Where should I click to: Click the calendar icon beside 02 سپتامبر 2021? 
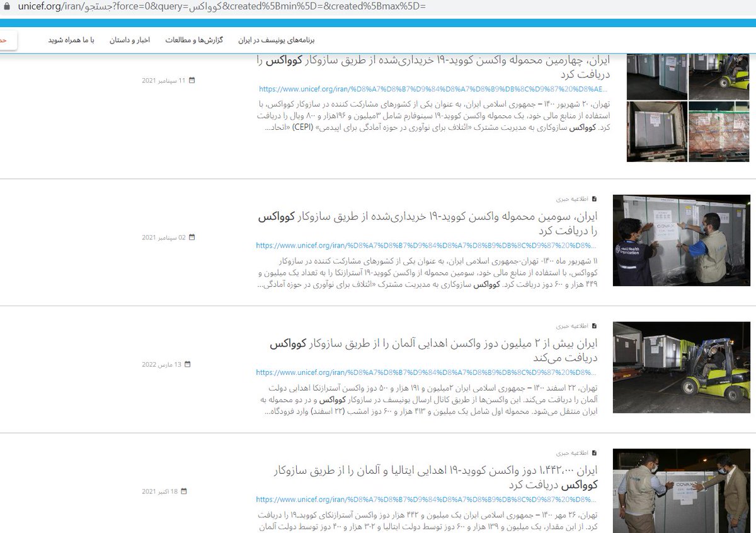(192, 238)
